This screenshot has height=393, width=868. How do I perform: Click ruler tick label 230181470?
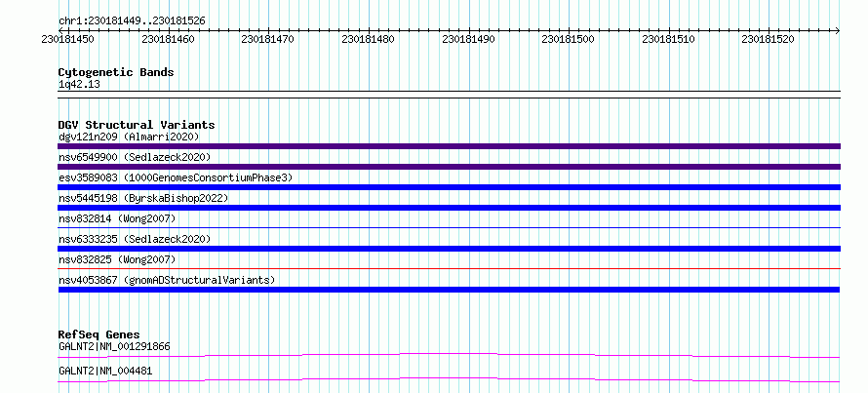[268, 39]
